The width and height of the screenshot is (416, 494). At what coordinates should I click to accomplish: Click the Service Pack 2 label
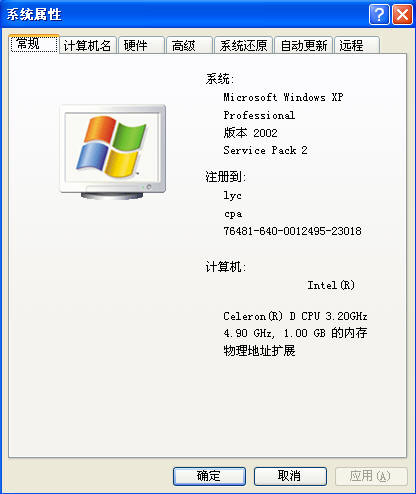tap(265, 150)
